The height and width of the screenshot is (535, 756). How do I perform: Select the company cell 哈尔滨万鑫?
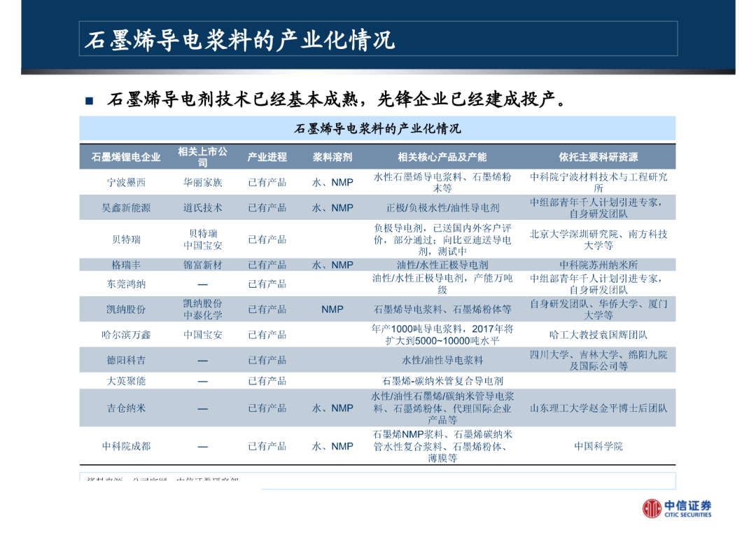pyautogui.click(x=126, y=335)
